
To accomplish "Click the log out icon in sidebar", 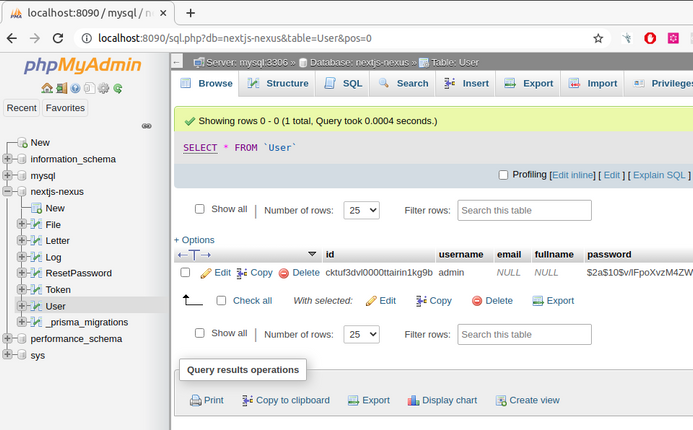I will coord(61,88).
